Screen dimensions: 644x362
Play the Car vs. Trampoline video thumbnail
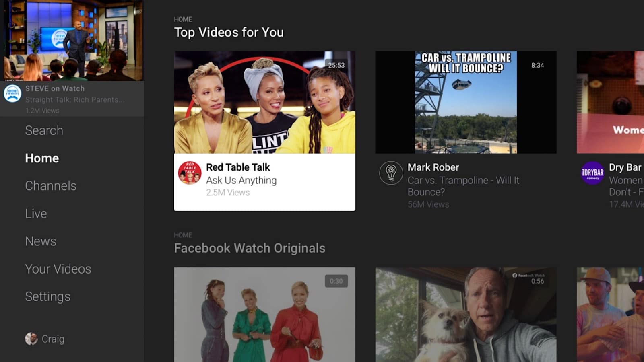pyautogui.click(x=466, y=102)
